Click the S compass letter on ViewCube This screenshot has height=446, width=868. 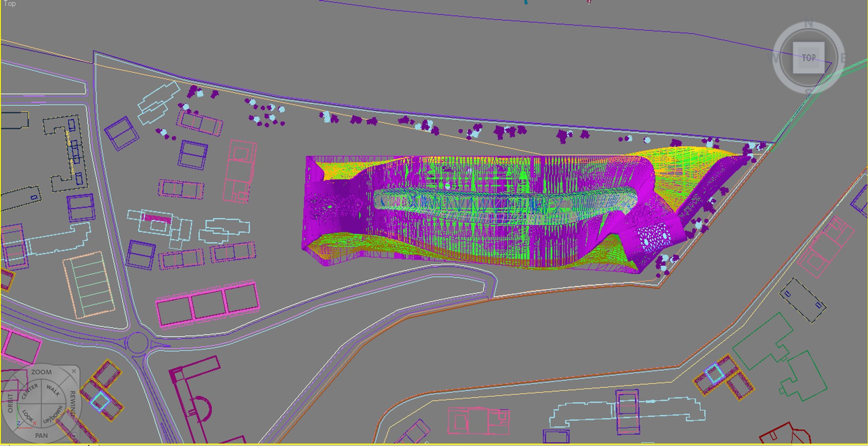808,92
